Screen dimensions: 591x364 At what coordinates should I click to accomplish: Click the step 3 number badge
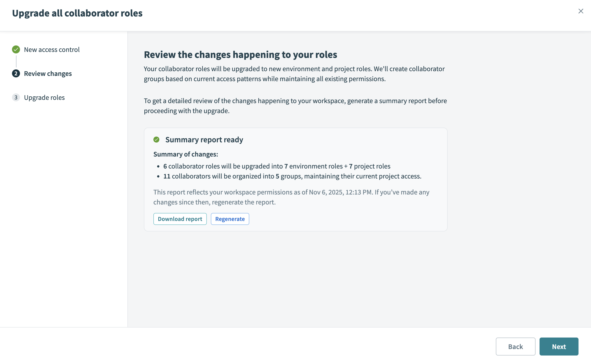pyautogui.click(x=16, y=97)
